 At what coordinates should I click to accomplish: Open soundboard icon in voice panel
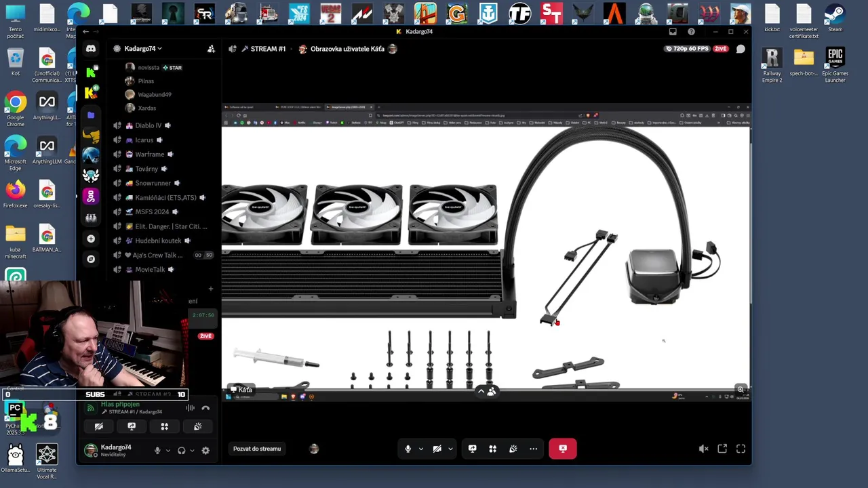(x=197, y=426)
